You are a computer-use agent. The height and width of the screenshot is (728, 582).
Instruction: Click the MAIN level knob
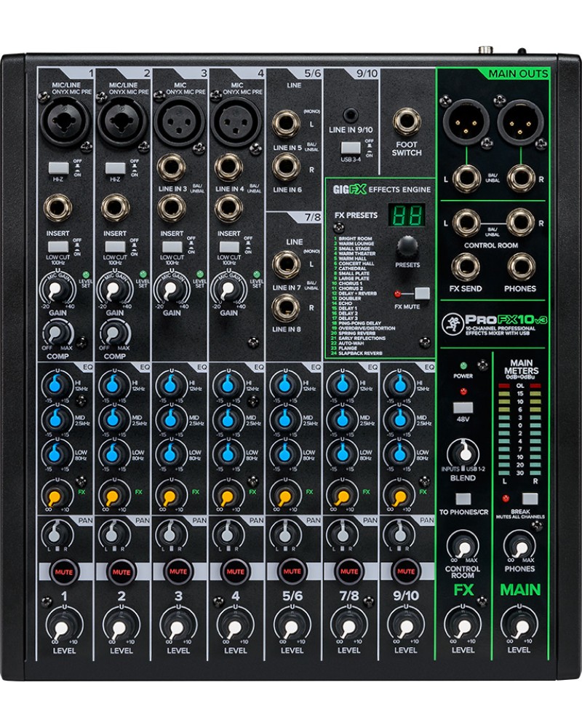click(519, 625)
